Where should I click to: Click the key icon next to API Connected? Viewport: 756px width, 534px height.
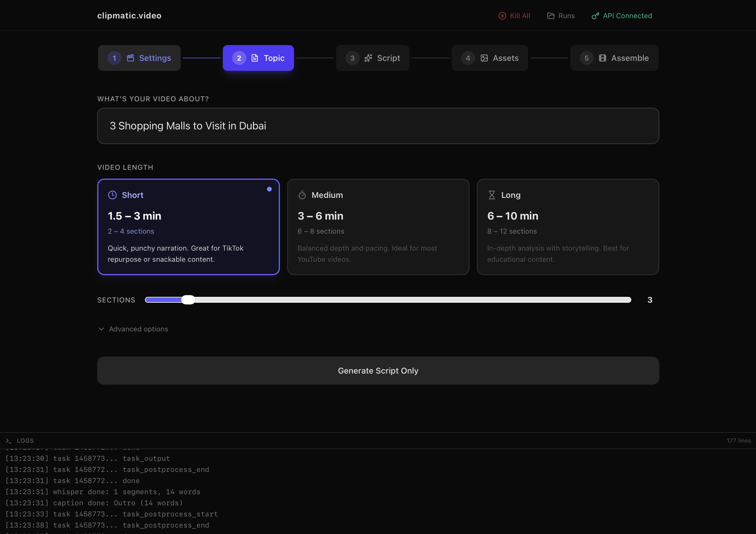point(595,16)
